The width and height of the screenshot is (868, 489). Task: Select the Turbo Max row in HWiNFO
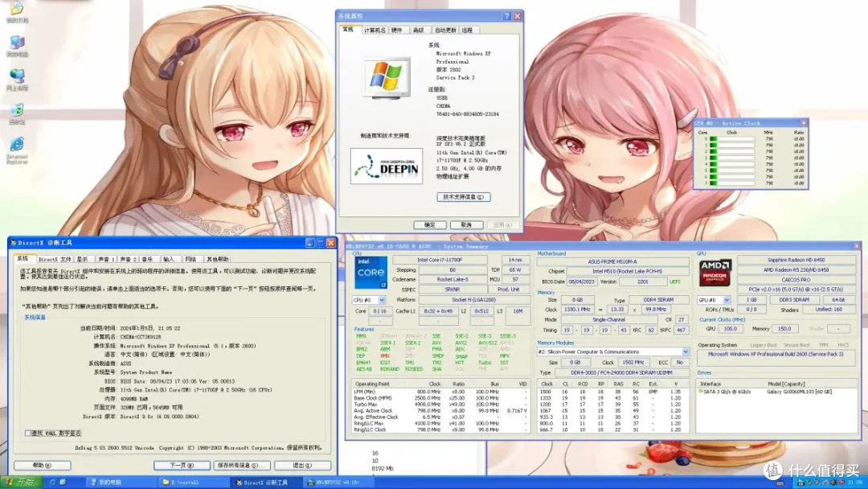pos(440,405)
